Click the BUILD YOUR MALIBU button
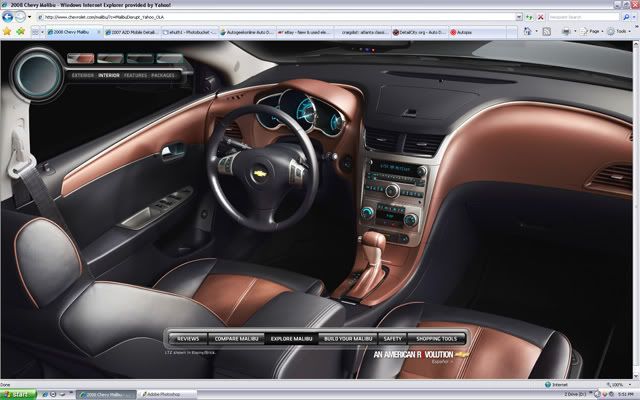Viewport: 640px width, 400px height. coord(348,339)
